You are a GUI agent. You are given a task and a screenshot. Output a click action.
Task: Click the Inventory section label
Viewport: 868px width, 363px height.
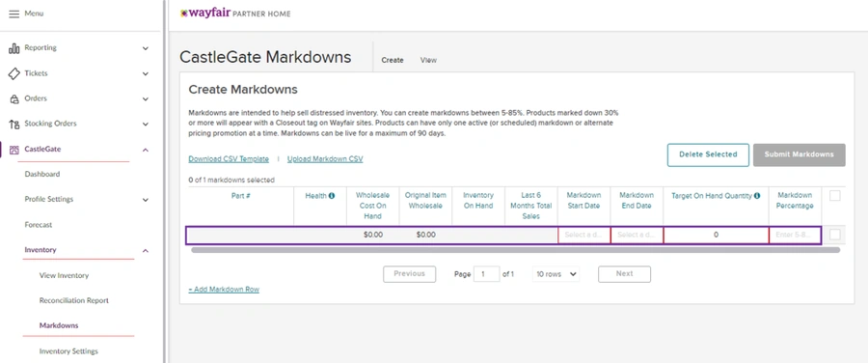coord(41,250)
